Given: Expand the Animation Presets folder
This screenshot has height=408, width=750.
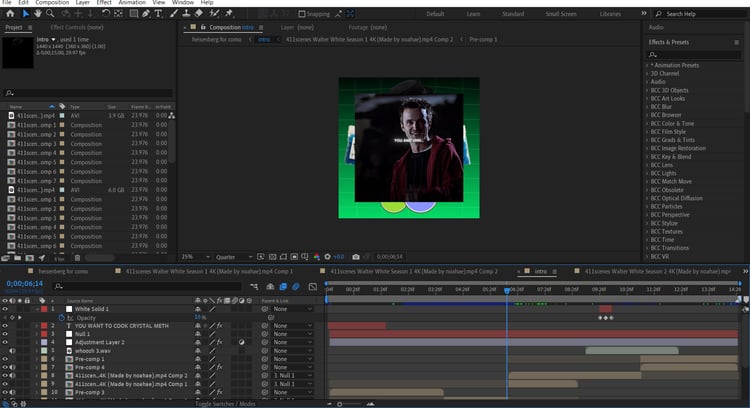Looking at the screenshot, I should click(x=647, y=65).
